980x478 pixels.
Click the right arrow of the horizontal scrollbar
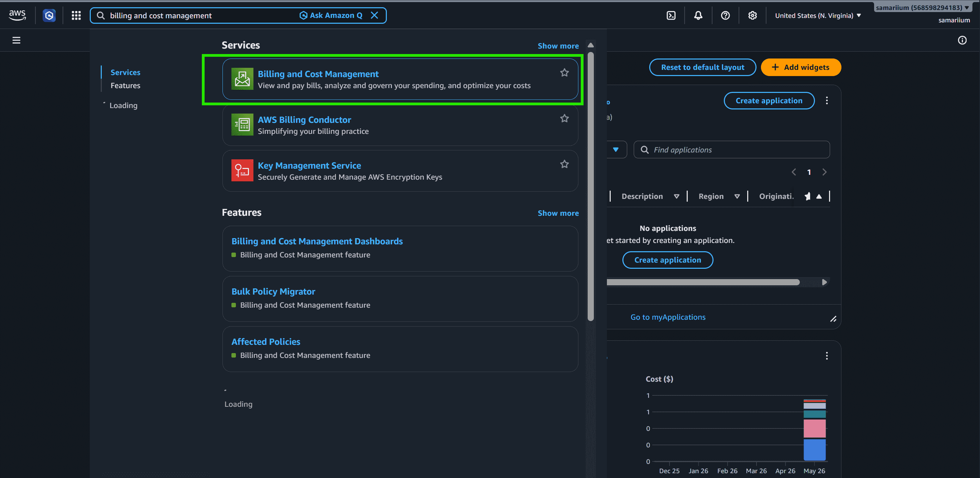point(824,282)
